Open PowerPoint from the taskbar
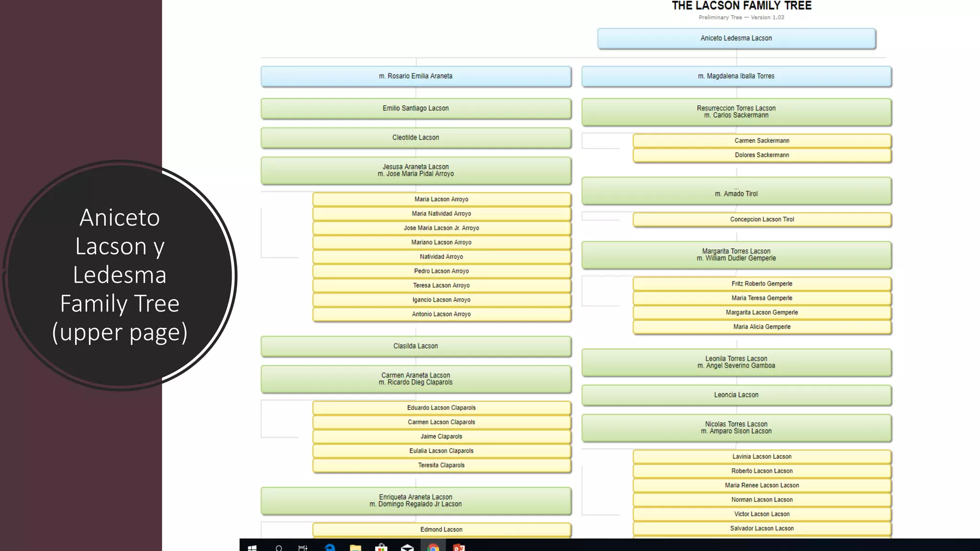Screen dimensions: 980x551 [x=458, y=548]
